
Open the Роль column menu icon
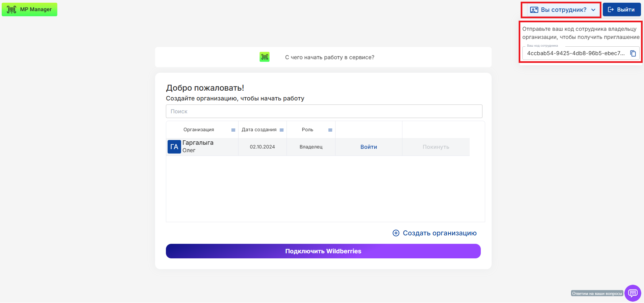coord(330,130)
